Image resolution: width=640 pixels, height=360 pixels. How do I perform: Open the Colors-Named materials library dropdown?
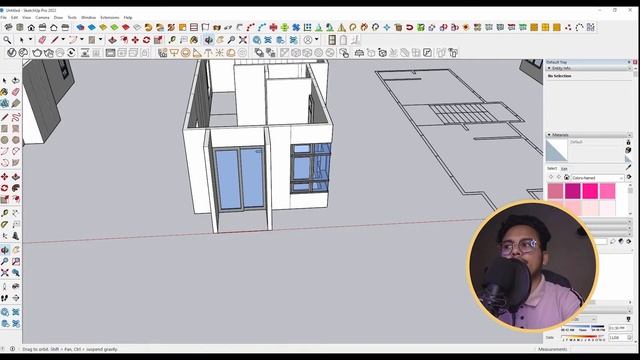[598, 178]
